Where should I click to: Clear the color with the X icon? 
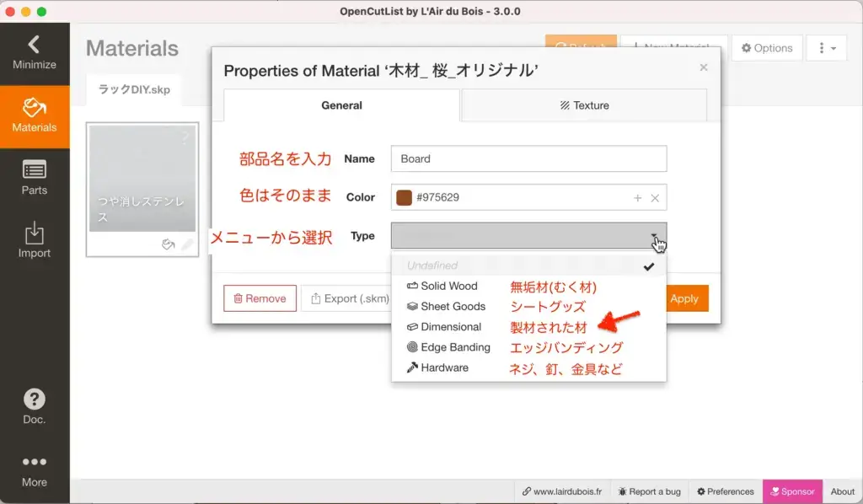point(655,197)
